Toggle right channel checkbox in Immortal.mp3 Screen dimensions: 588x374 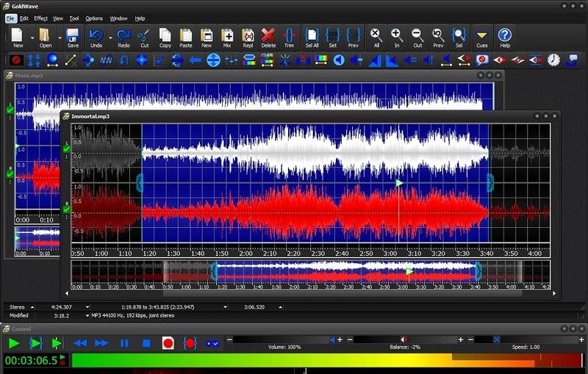point(67,209)
